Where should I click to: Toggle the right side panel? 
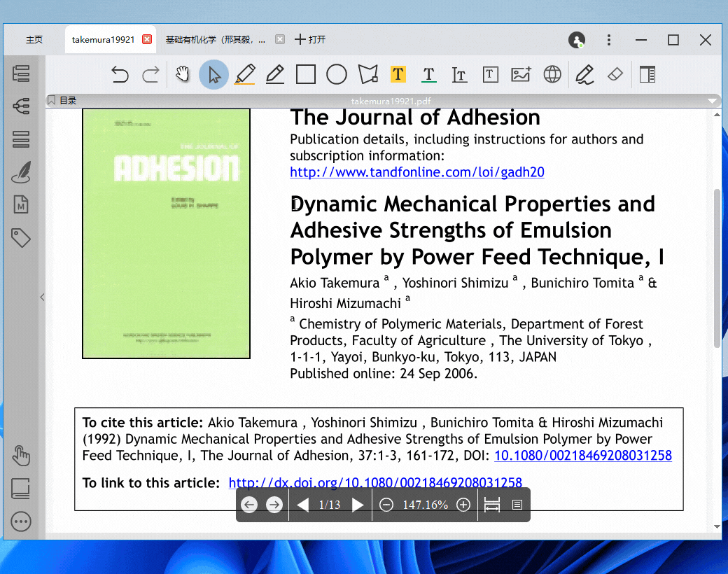click(x=647, y=74)
